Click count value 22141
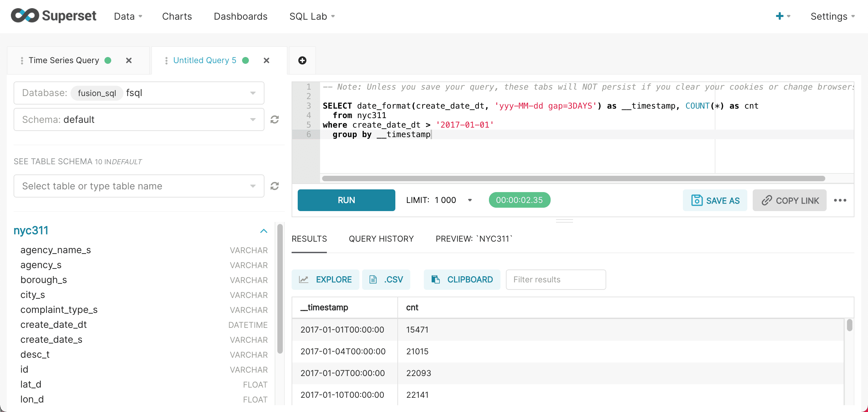The height and width of the screenshot is (412, 868). (x=417, y=395)
